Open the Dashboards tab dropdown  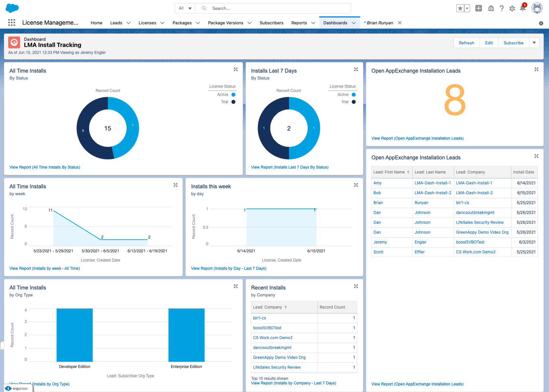click(354, 23)
